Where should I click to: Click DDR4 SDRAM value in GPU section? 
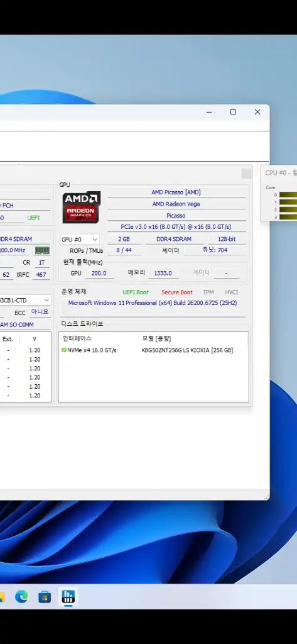coord(174,239)
